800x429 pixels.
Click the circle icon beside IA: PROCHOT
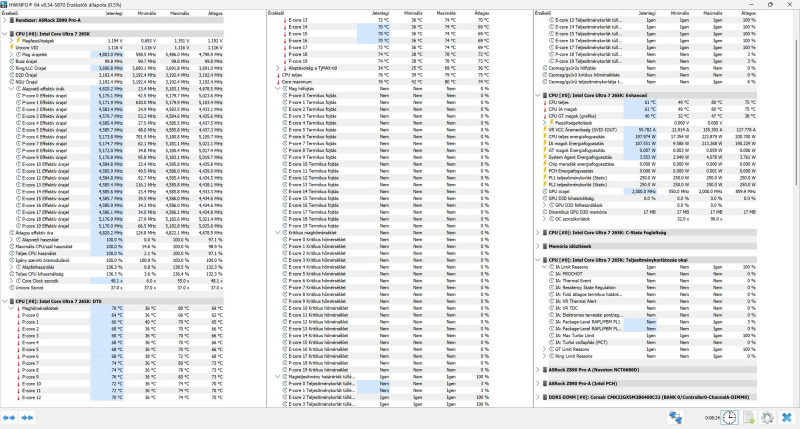point(551,274)
